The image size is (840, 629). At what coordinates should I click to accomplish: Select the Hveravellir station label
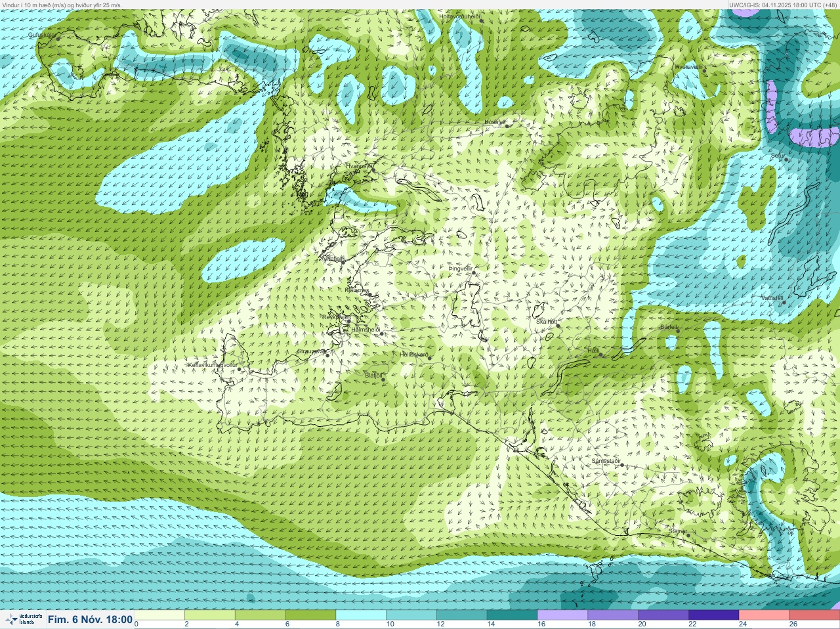(x=689, y=66)
